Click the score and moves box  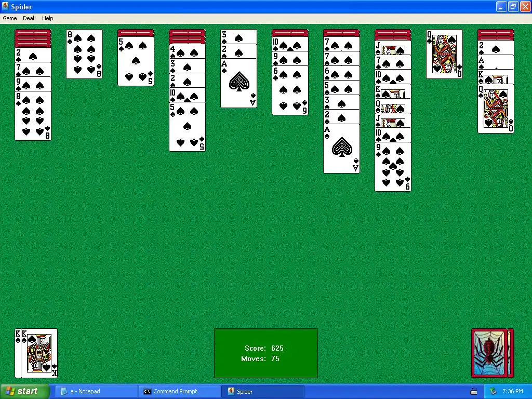click(266, 353)
